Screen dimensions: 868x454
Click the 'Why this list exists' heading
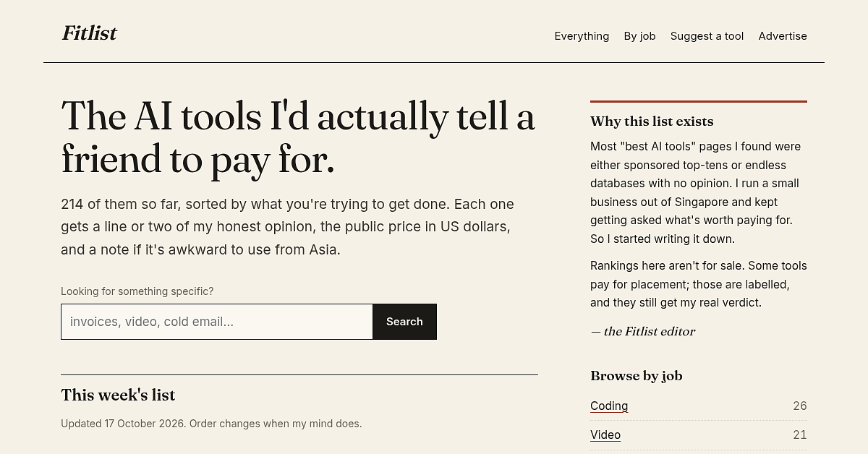pyautogui.click(x=652, y=121)
